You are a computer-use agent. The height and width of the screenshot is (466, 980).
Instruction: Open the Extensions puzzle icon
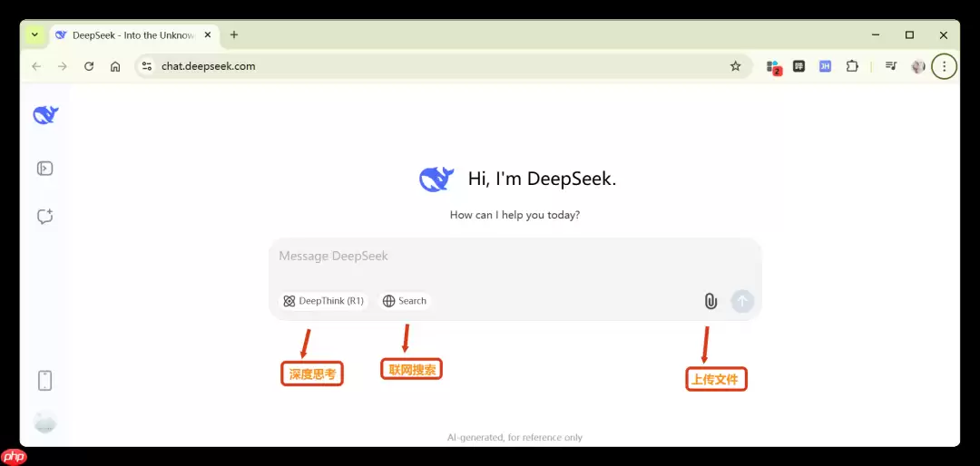pyautogui.click(x=852, y=66)
